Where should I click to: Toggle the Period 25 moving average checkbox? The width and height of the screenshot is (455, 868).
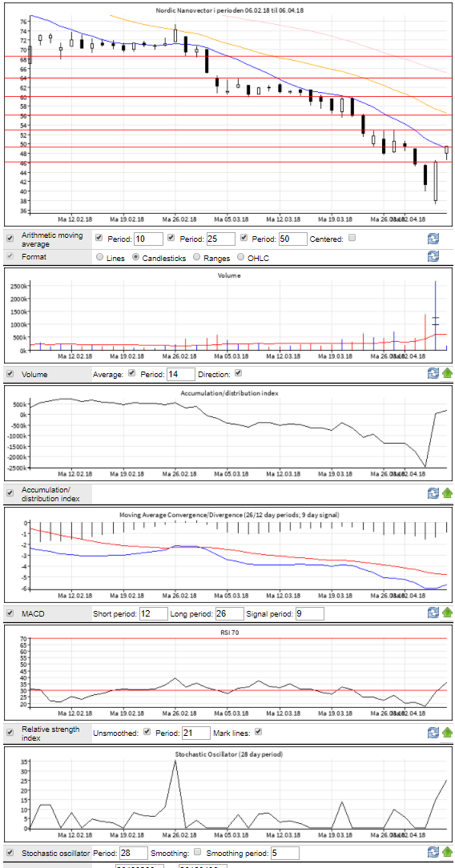pos(171,238)
